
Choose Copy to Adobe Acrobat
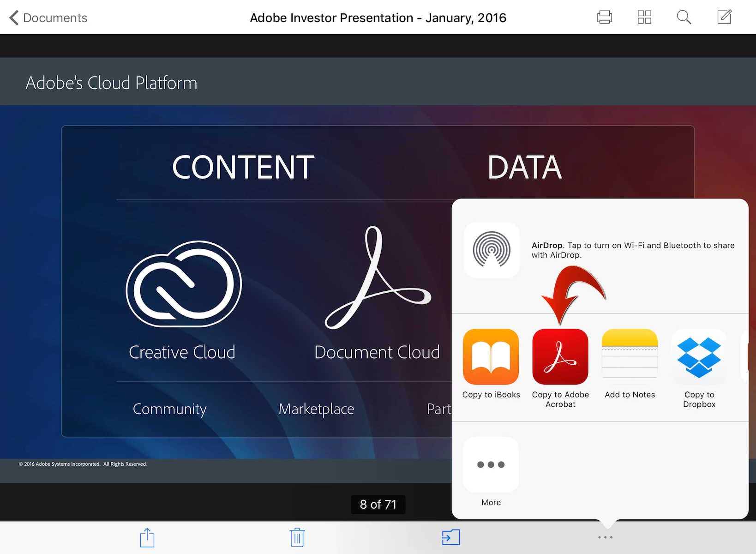pyautogui.click(x=560, y=368)
